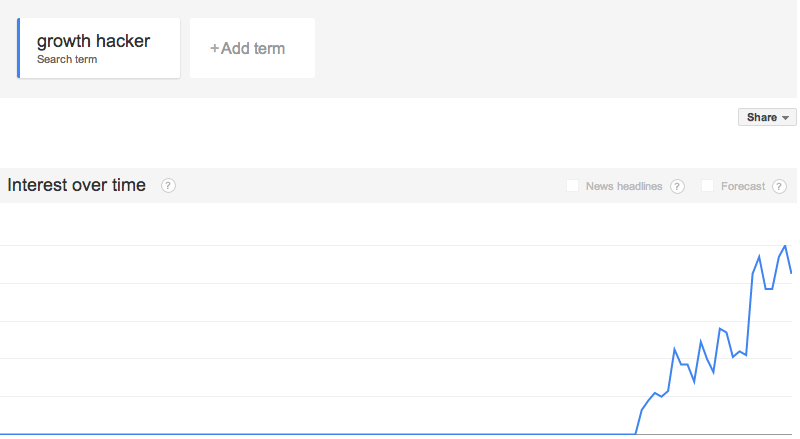Click the help icon next to News headlines
The width and height of the screenshot is (800, 439).
point(677,186)
